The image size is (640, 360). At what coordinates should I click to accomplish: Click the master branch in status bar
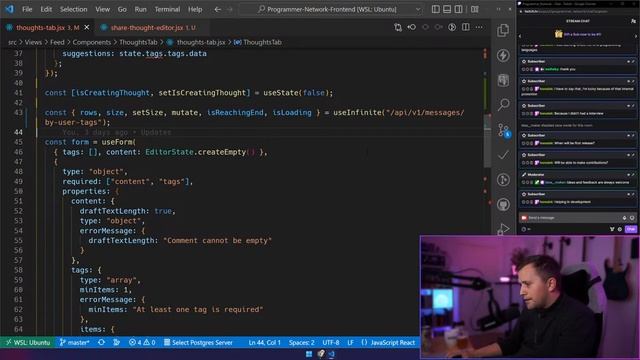pyautogui.click(x=74, y=342)
